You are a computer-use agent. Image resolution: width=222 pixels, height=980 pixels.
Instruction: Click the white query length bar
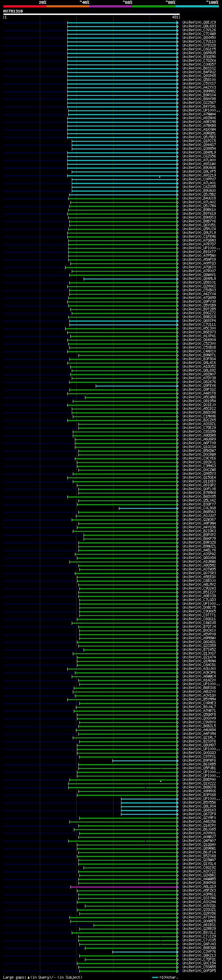(x=91, y=15)
